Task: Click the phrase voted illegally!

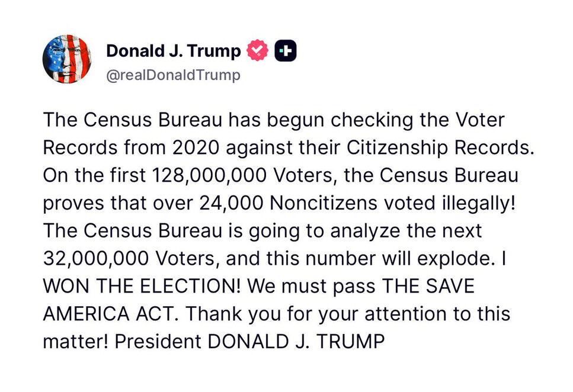Action: (450, 203)
